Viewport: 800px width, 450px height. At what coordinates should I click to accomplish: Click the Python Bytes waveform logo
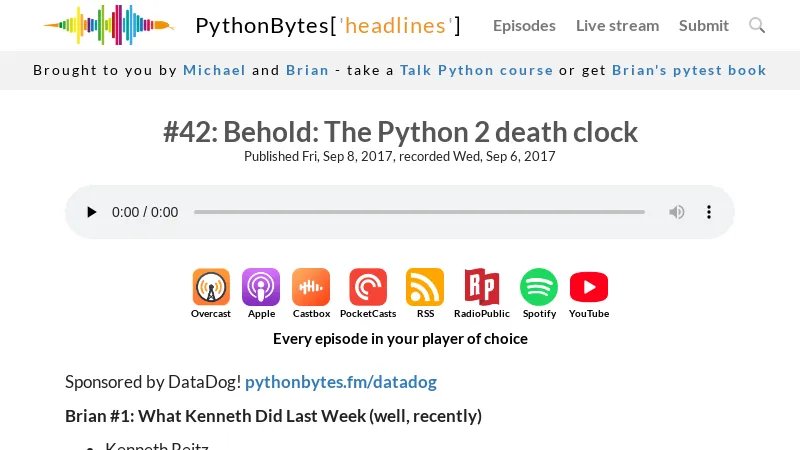pos(108,25)
